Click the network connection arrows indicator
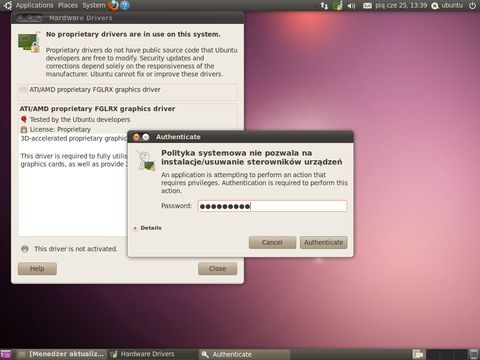This screenshot has height=360, width=480. coord(324,5)
